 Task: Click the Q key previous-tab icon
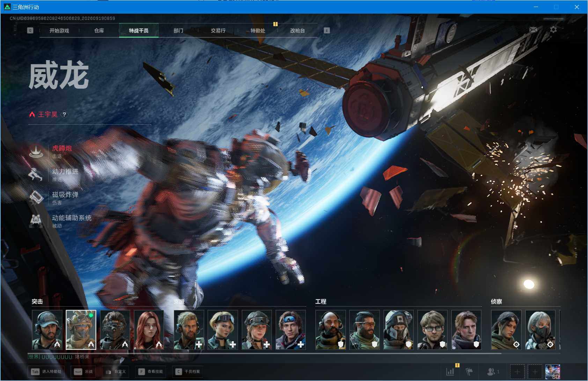(x=30, y=30)
